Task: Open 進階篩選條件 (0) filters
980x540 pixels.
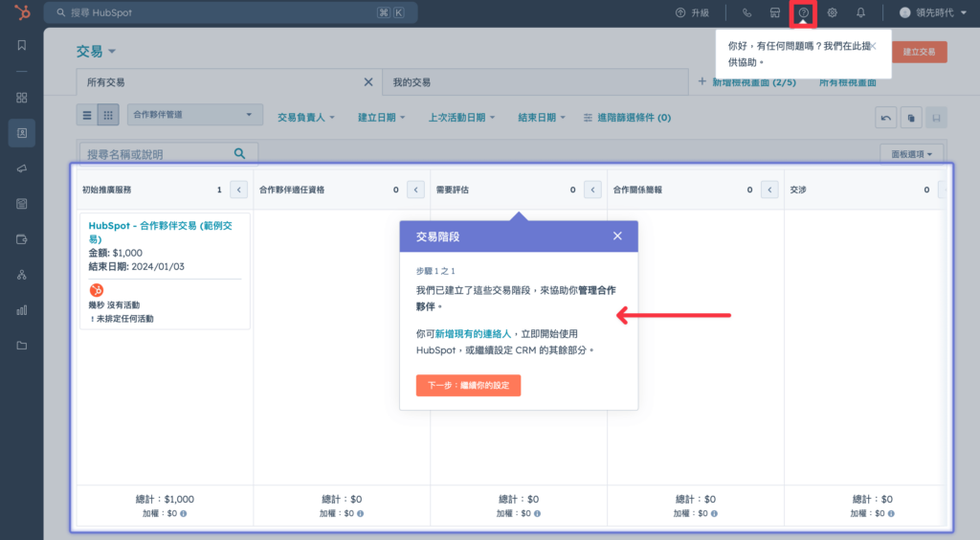Action: coord(627,118)
